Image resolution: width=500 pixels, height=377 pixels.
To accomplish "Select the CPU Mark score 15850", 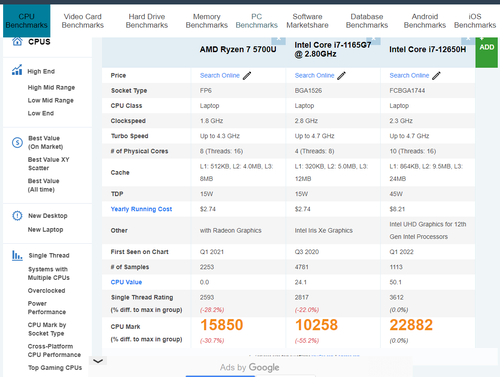I will coord(221,325).
